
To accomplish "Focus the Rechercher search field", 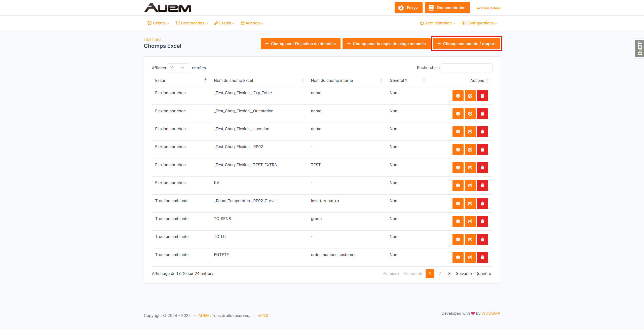I will click(x=467, y=68).
